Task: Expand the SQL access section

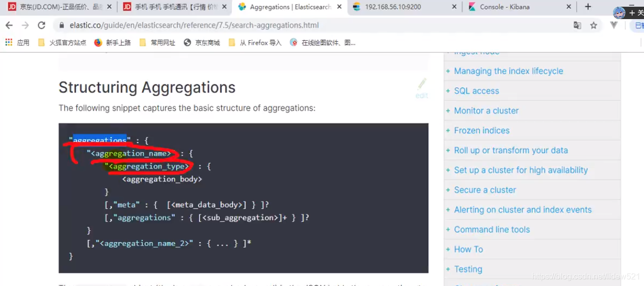Action: (448, 91)
